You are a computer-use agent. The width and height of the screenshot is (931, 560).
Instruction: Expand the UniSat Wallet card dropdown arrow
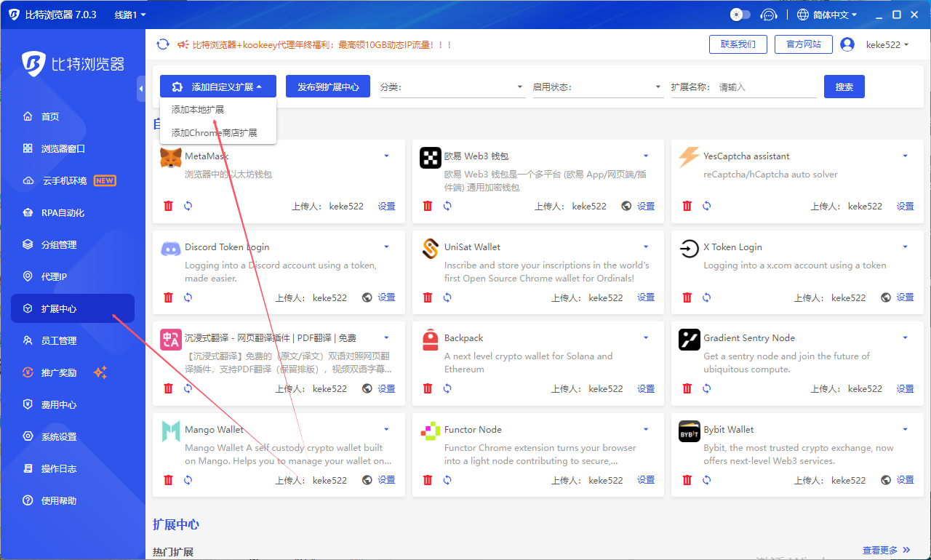[x=646, y=247]
